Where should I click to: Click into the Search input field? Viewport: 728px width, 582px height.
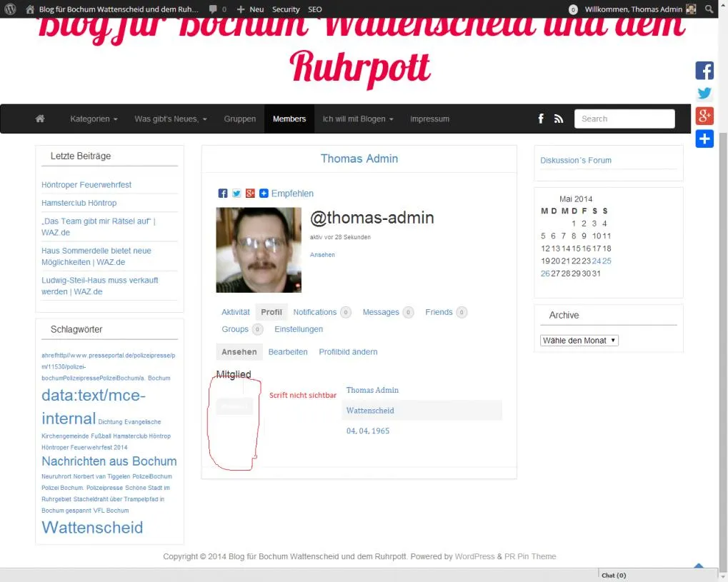[x=624, y=119]
